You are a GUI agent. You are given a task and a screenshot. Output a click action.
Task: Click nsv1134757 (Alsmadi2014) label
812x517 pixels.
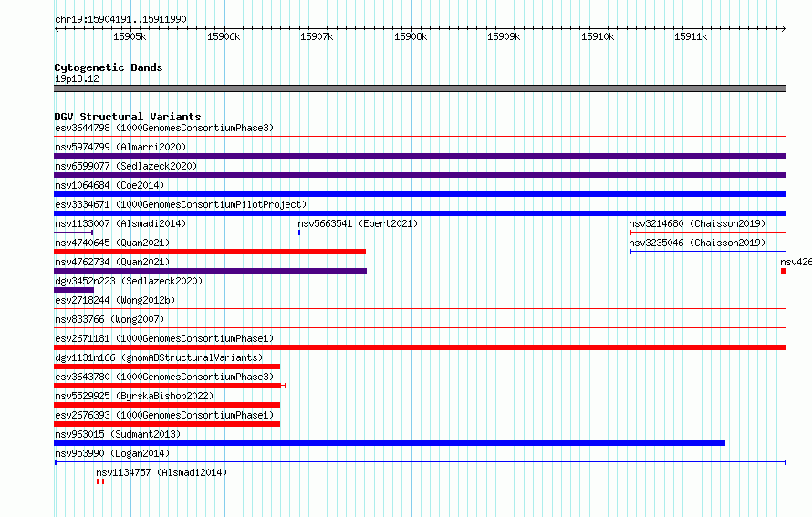(161, 472)
